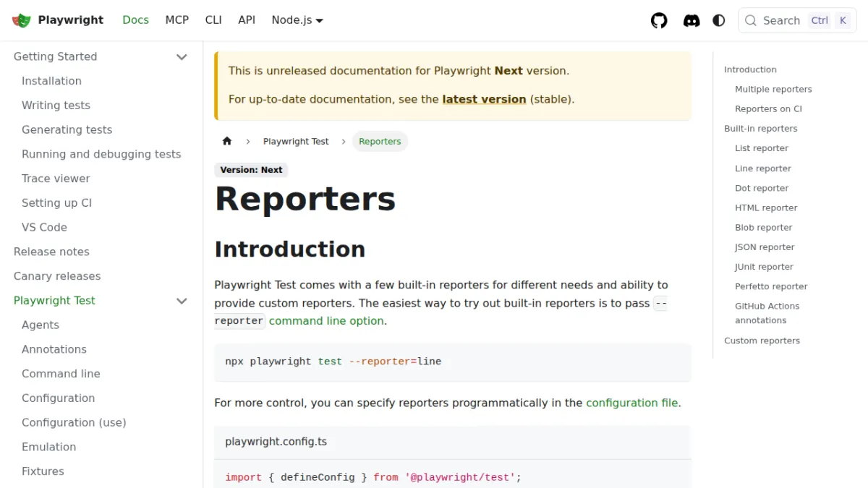Jump to GitHub Actions annotations section
The image size is (868, 488).
tap(767, 313)
